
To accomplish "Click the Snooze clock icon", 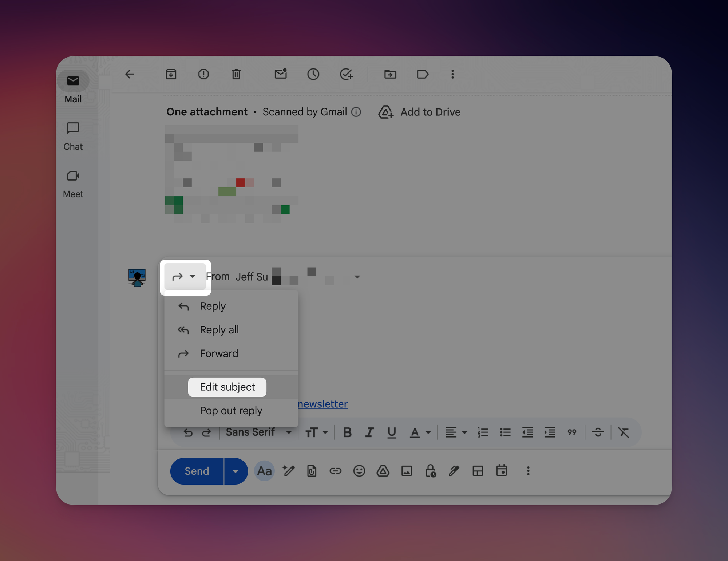I will 313,74.
